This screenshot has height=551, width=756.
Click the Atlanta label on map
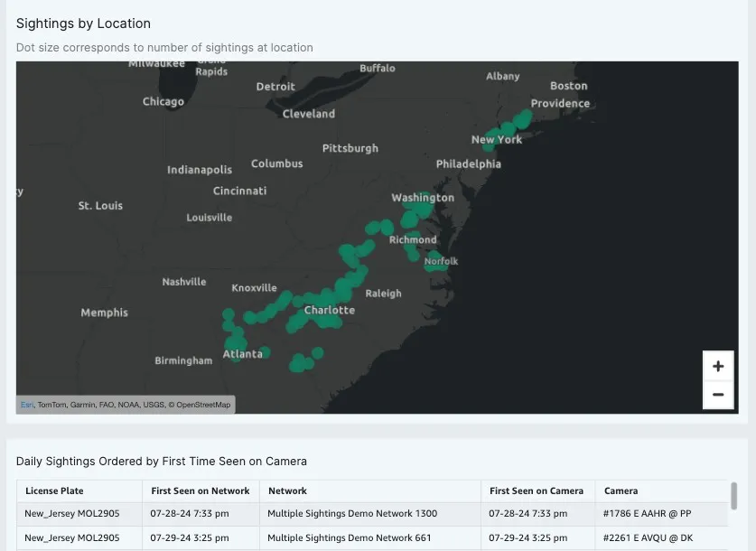click(243, 354)
